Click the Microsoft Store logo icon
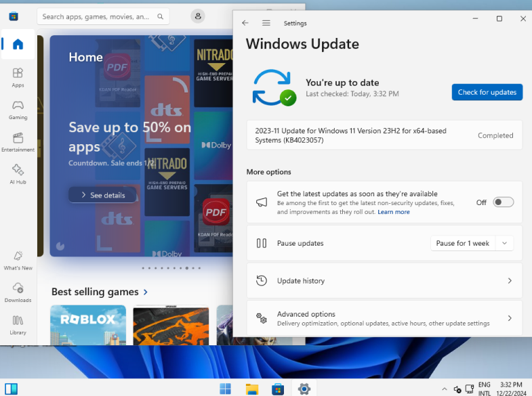532x396 pixels. click(x=14, y=16)
